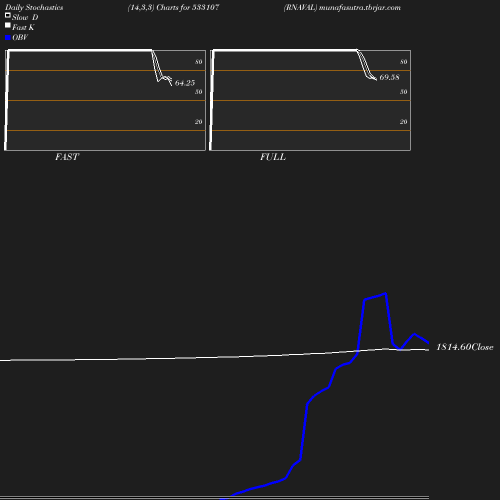
Task: Click the 'Slow D' legend label
Action: [25, 17]
